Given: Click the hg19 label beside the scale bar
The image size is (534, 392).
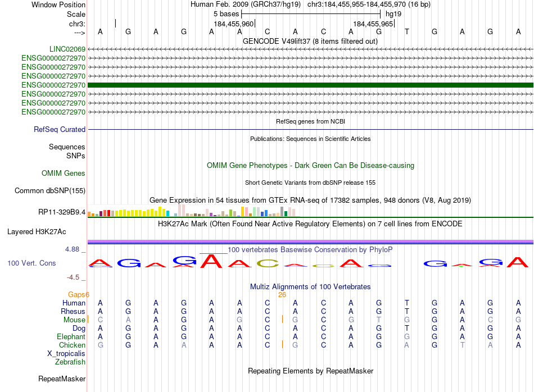Looking at the screenshot, I should pyautogui.click(x=393, y=14).
